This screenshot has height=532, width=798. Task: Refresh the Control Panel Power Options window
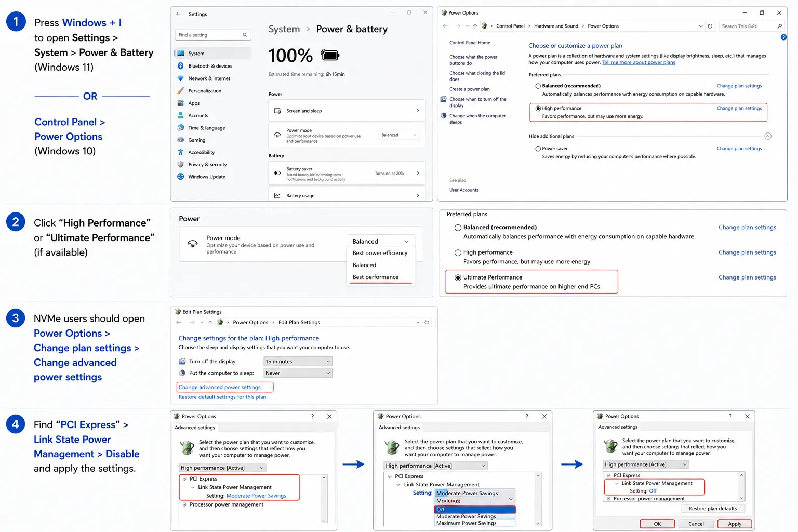point(710,26)
